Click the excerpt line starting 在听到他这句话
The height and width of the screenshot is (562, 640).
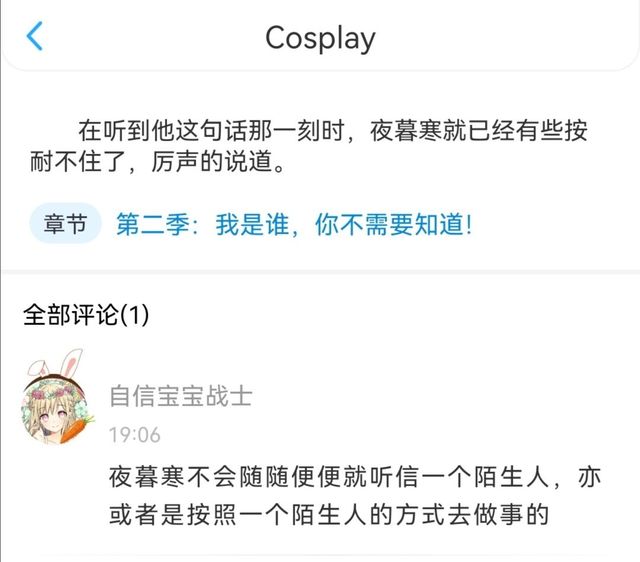(333, 130)
